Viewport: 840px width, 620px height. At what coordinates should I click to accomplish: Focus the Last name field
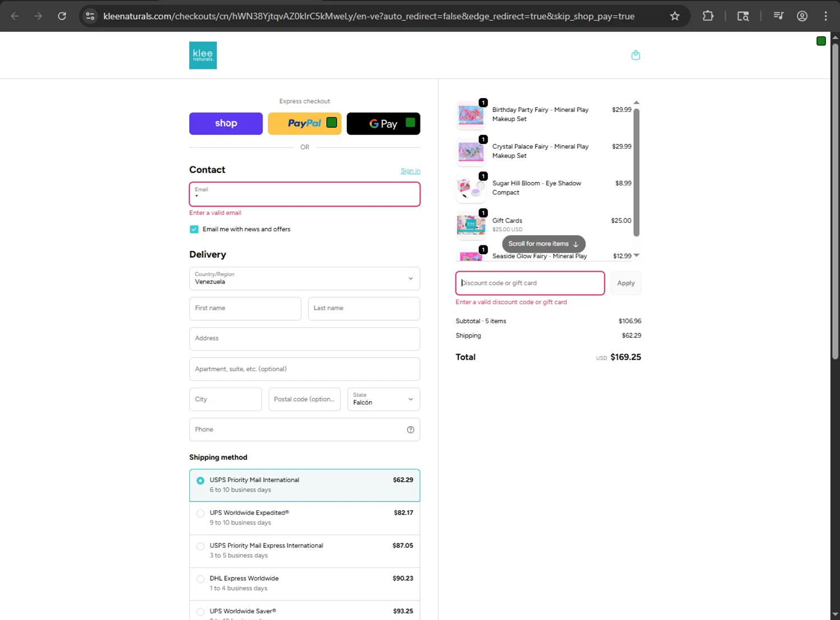pyautogui.click(x=364, y=309)
